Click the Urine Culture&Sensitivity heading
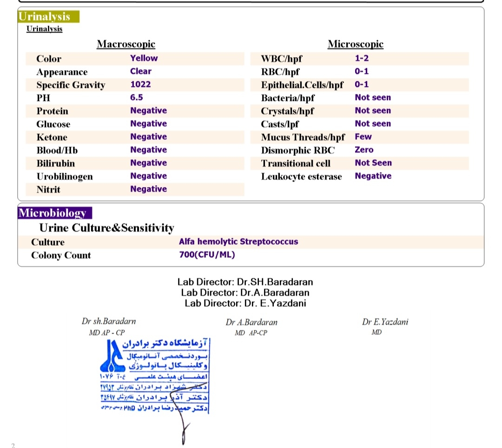Viewport: 502px width, 448px height. tap(107, 228)
